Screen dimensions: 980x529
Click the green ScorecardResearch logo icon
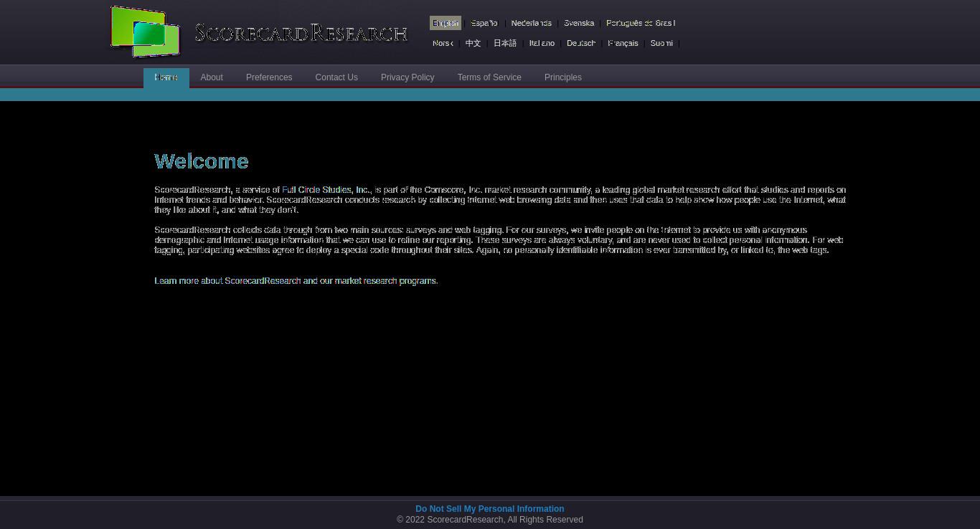146,32
